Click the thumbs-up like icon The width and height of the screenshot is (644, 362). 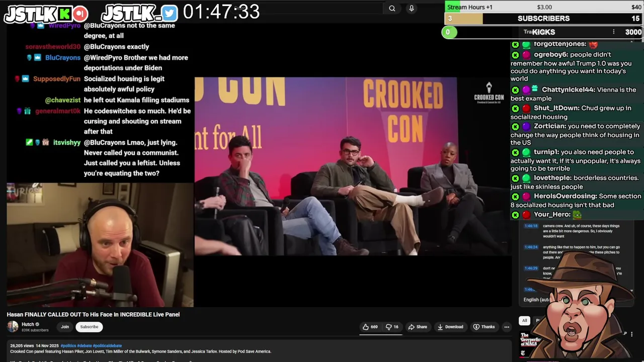tap(366, 327)
